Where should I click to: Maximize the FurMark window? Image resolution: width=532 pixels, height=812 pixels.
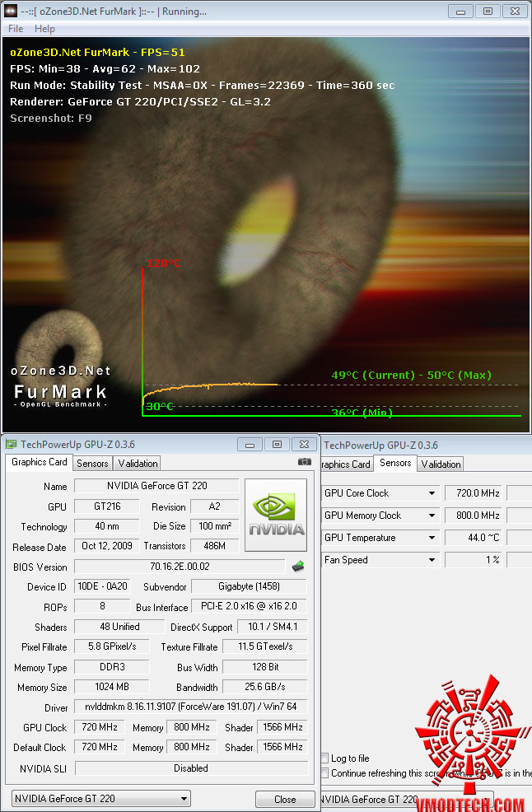488,12
